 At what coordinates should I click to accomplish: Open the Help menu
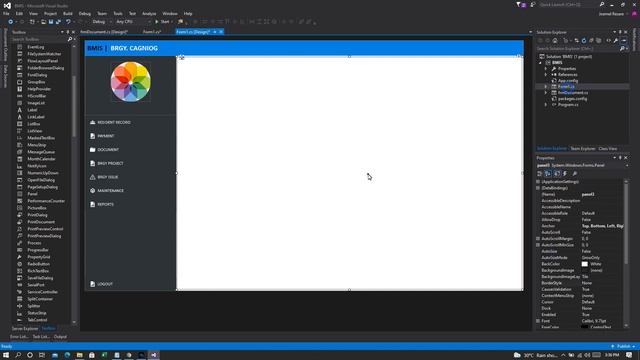pyautogui.click(x=188, y=13)
